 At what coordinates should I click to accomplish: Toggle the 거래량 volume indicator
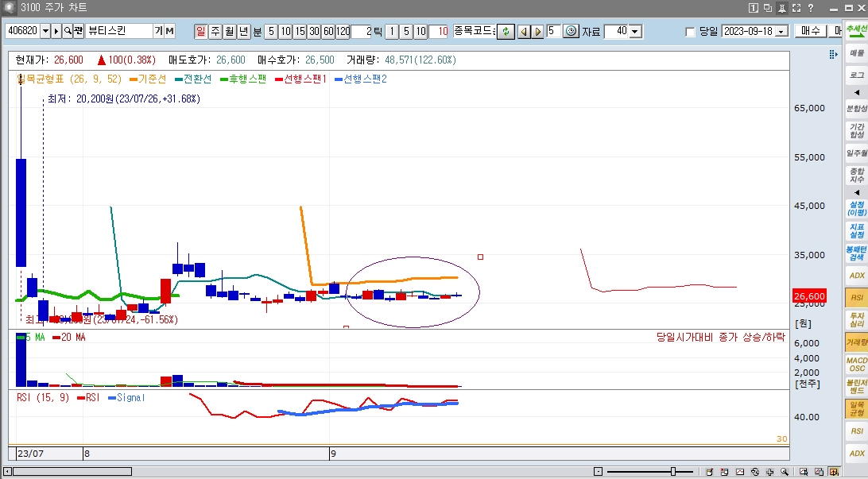(857, 342)
